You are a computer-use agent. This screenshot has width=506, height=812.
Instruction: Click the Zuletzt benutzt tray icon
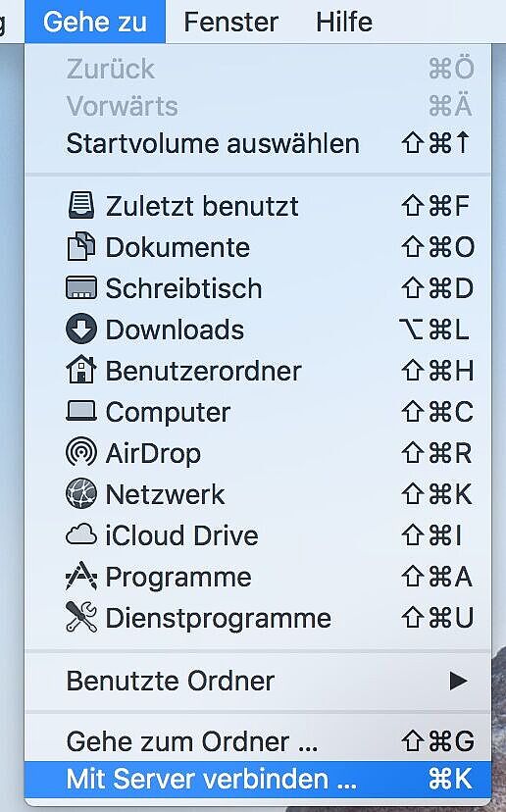(81, 206)
